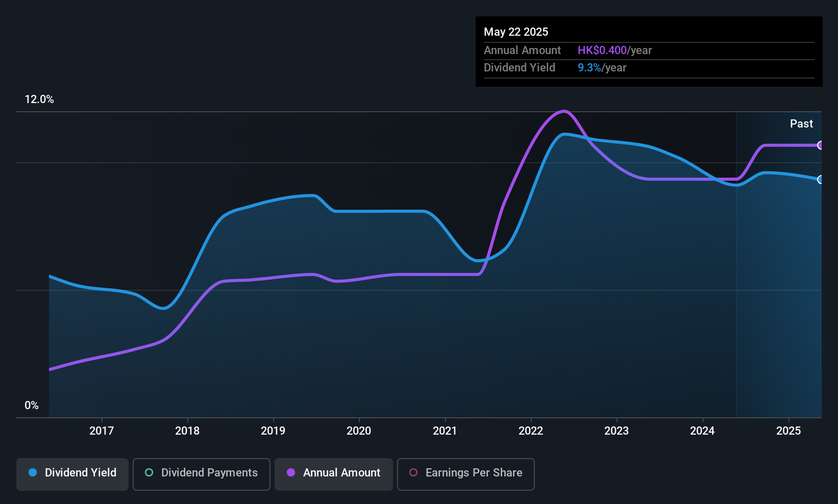Image resolution: width=838 pixels, height=504 pixels.
Task: Pick the 2021 label on the time axis
Action: click(445, 431)
